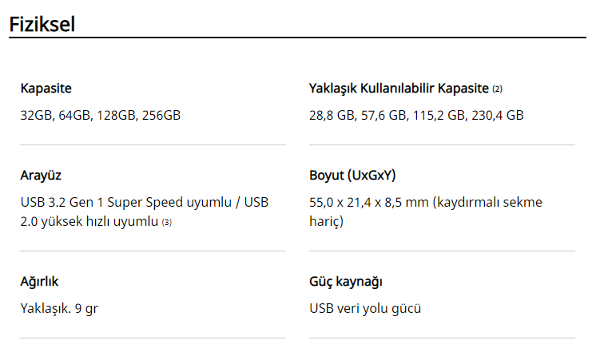This screenshot has width=612, height=364.
Task: Click the 2.0 yüksek hızlı uyumlu line
Action: pos(89,222)
